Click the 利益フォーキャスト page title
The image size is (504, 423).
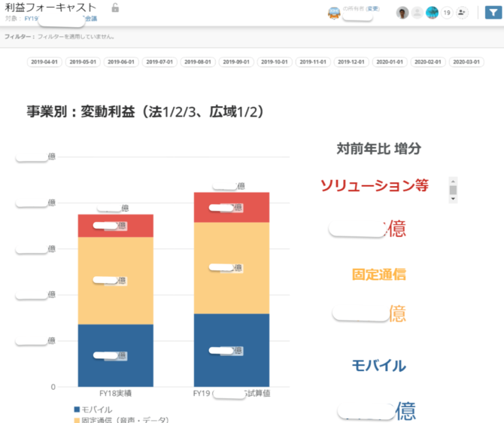50,8
